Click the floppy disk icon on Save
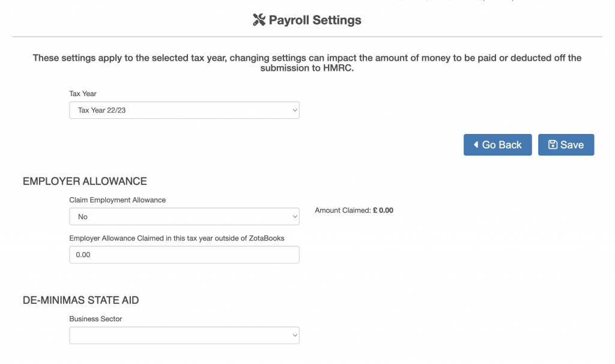Screen dimensions: 615x364 pos(553,145)
